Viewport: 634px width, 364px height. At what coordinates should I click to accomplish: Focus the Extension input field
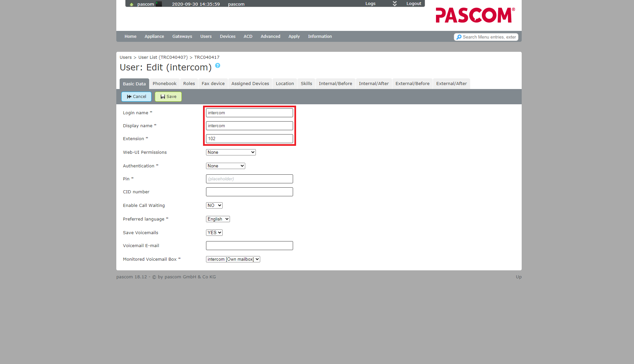click(249, 139)
